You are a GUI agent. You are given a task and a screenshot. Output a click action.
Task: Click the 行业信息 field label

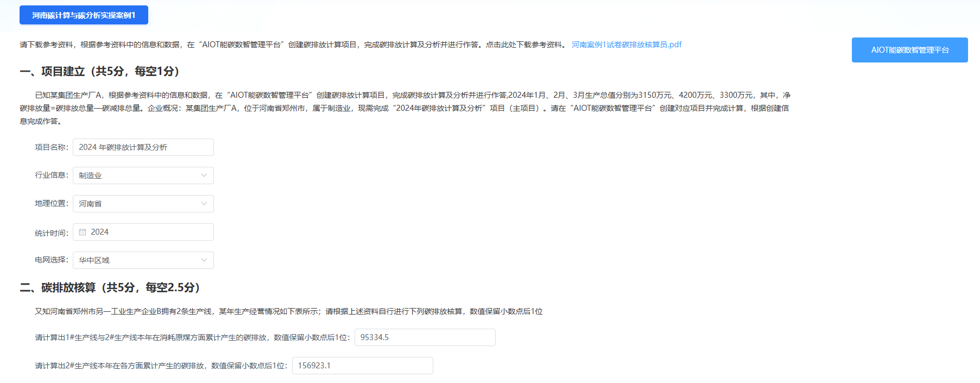pyautogui.click(x=52, y=175)
